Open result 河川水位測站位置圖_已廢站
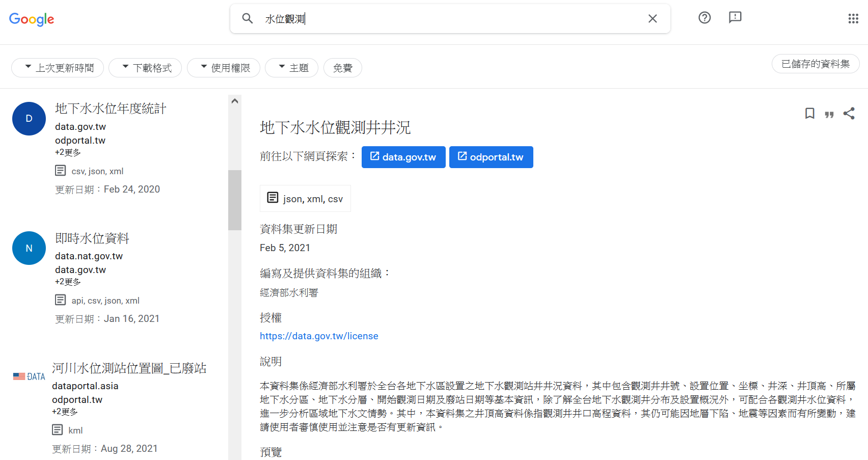 [x=129, y=368]
